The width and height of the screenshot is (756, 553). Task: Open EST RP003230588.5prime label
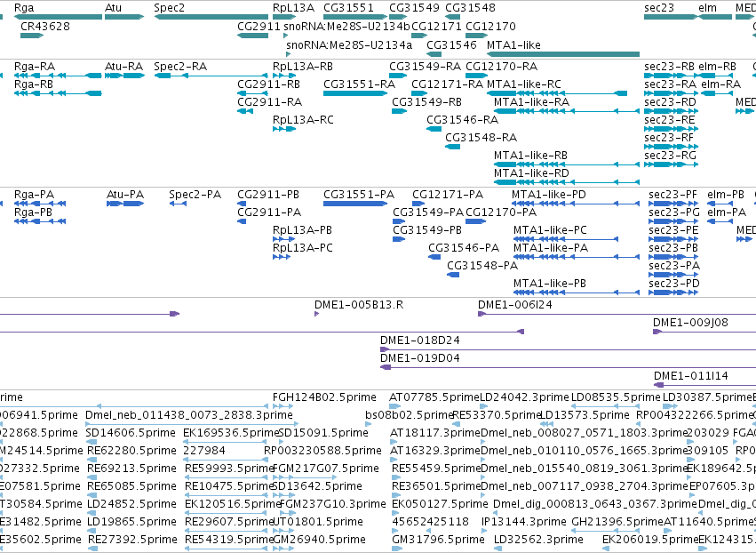pyautogui.click(x=322, y=450)
